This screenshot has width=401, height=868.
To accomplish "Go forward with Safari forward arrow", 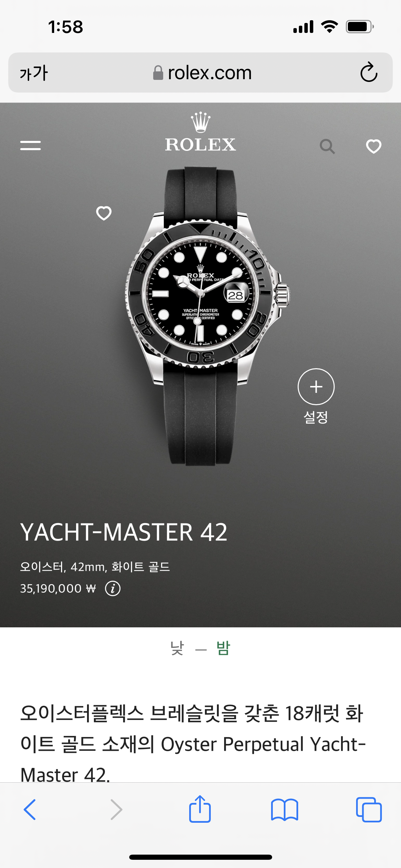I will point(116,810).
